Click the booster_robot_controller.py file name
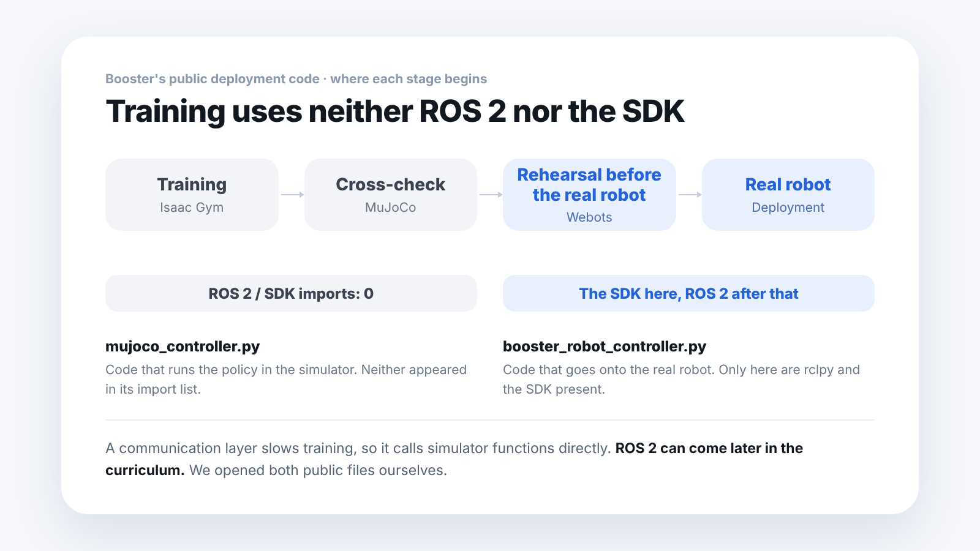 click(x=605, y=347)
